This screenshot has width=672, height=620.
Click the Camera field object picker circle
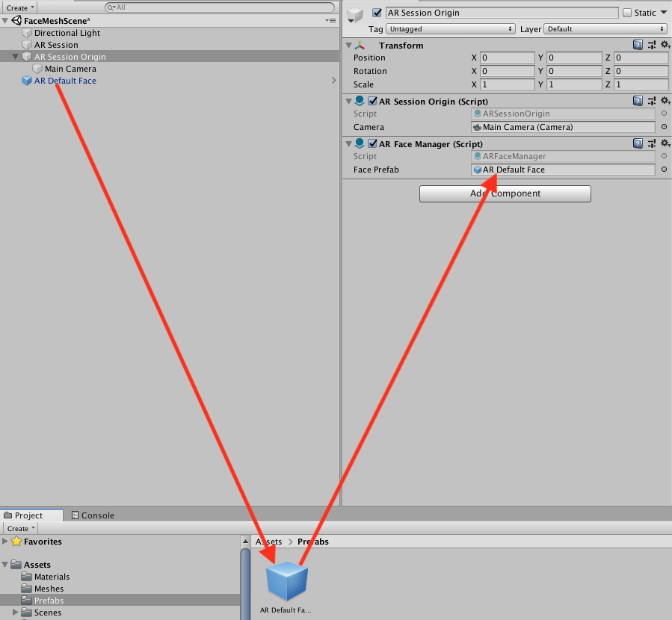(x=664, y=127)
